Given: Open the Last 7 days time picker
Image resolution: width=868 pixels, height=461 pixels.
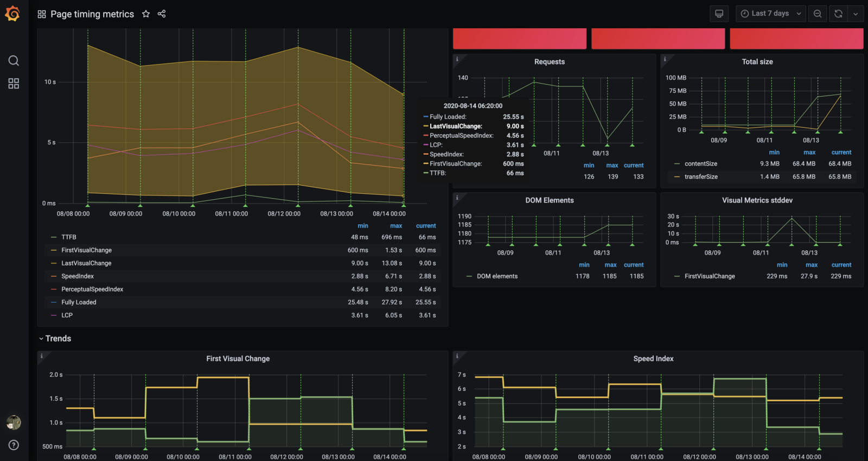Looking at the screenshot, I should point(771,14).
